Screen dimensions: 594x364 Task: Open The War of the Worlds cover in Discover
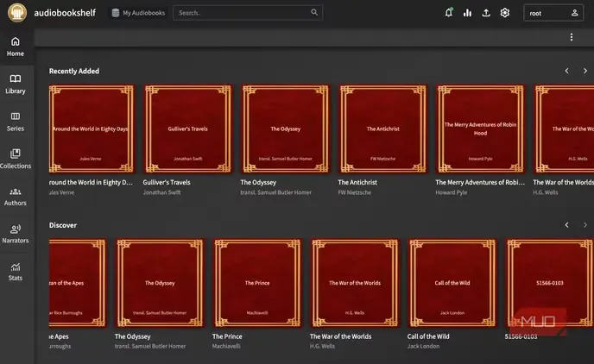355,283
